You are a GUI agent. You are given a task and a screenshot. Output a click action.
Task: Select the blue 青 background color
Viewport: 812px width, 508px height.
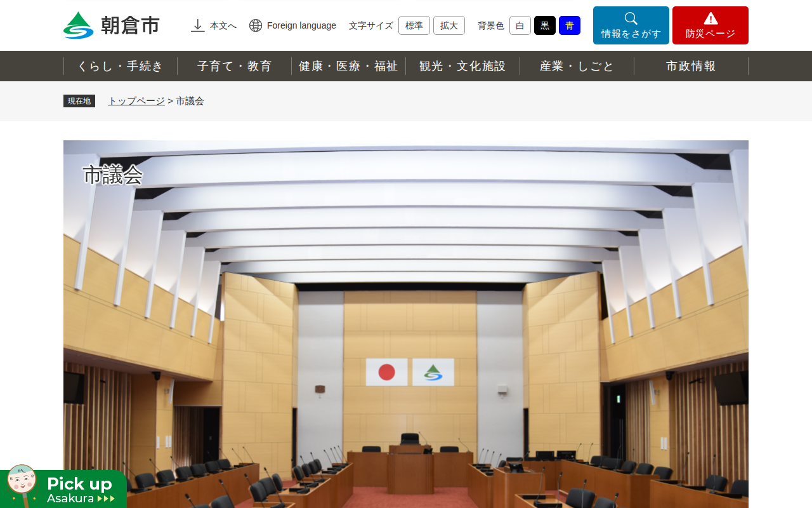coord(570,25)
